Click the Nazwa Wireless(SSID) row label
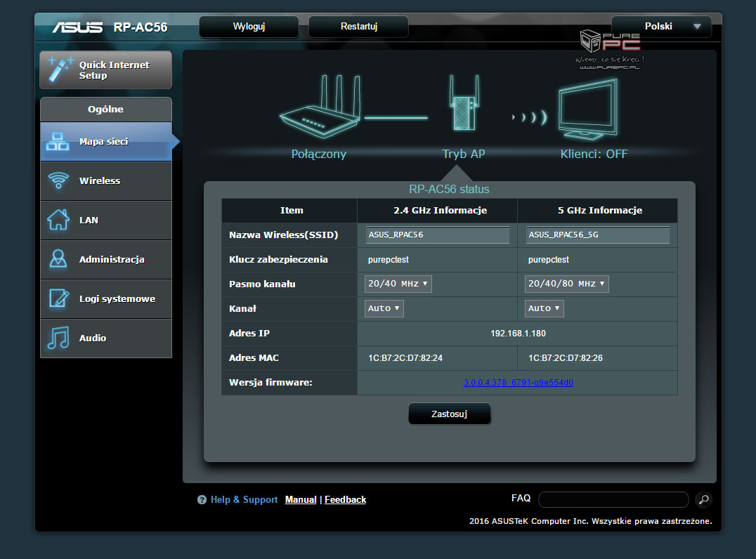756x559 pixels. point(284,235)
